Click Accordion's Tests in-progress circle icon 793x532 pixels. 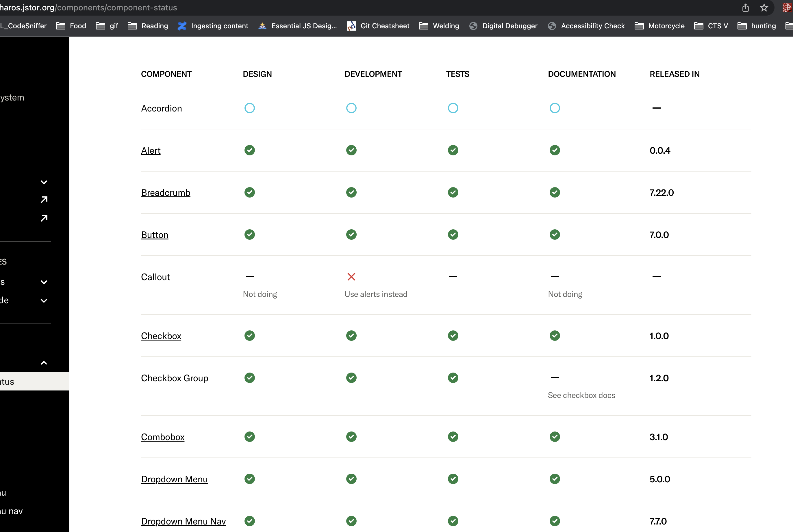click(x=453, y=108)
